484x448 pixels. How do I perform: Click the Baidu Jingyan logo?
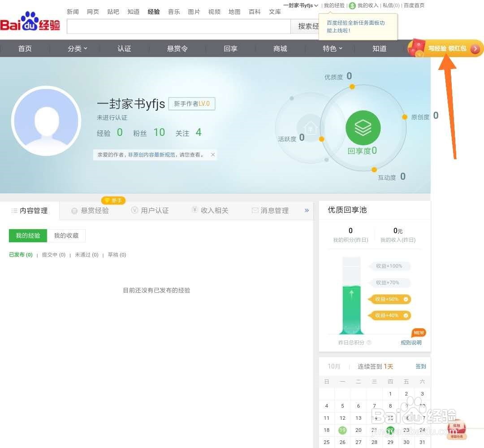(x=30, y=22)
